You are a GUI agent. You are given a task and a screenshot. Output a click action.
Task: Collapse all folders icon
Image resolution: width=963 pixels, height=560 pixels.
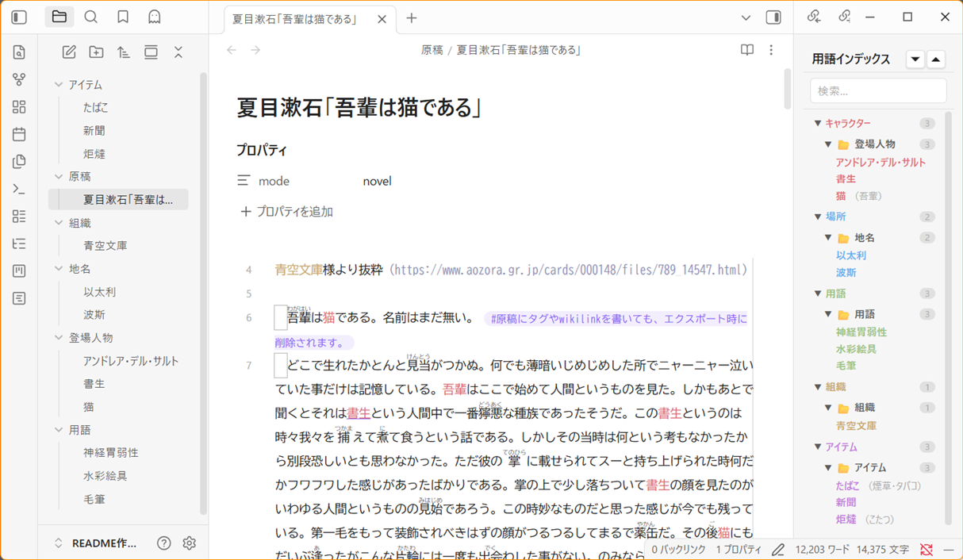tap(178, 52)
